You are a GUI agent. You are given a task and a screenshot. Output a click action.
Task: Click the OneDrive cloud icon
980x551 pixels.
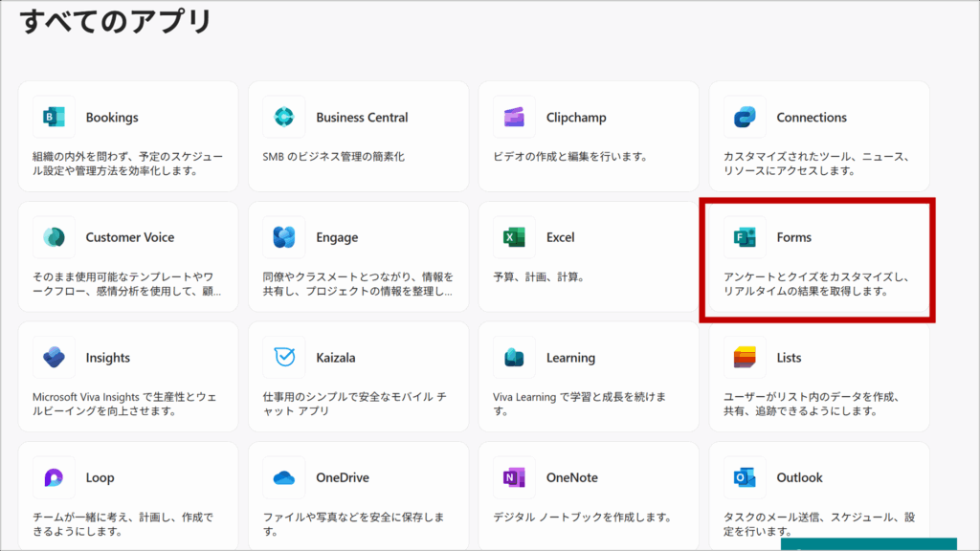tap(284, 477)
